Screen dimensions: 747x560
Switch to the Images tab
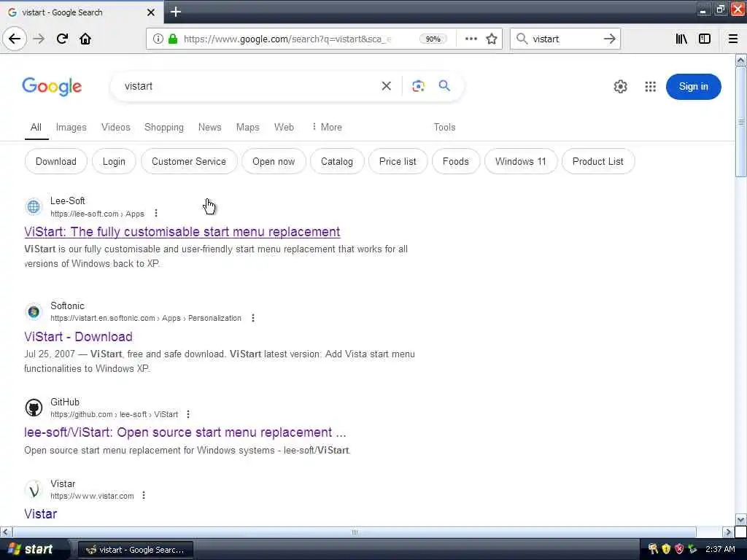pyautogui.click(x=71, y=127)
